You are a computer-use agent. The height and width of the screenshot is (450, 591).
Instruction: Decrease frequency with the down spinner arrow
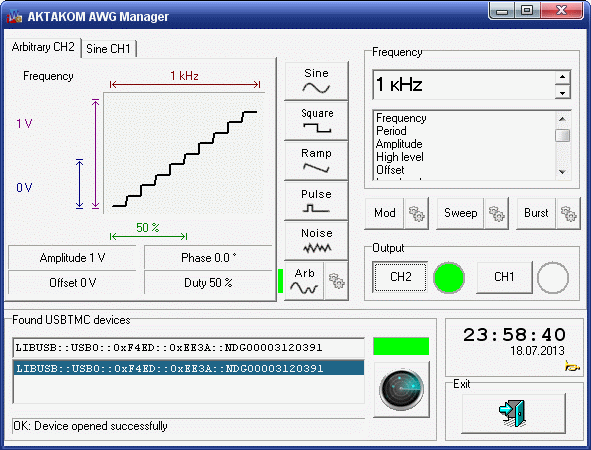click(x=562, y=92)
